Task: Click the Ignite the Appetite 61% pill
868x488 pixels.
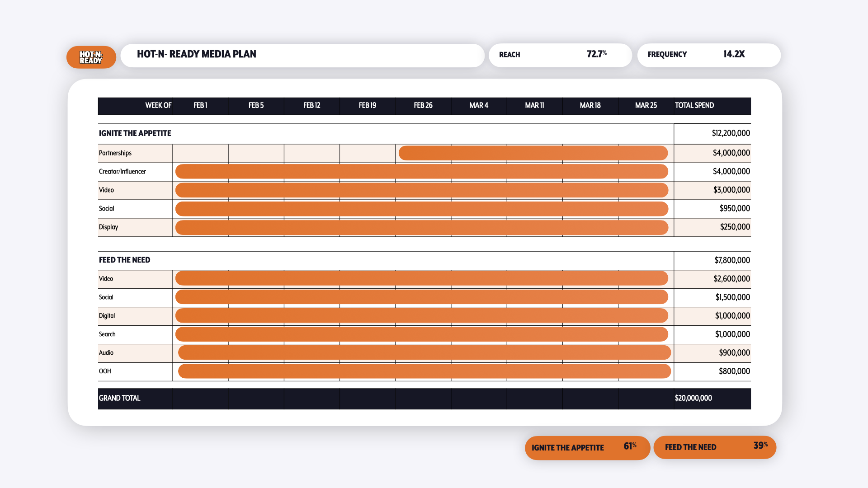Action: point(587,448)
